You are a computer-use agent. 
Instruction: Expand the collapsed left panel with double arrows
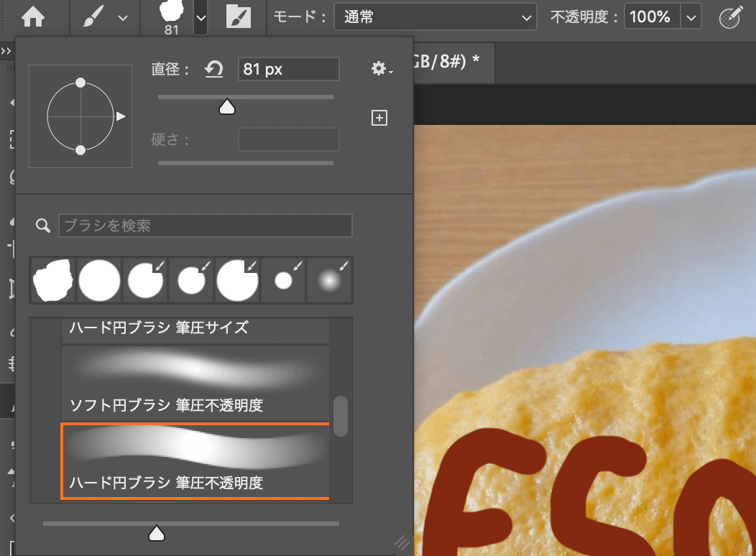tap(7, 51)
